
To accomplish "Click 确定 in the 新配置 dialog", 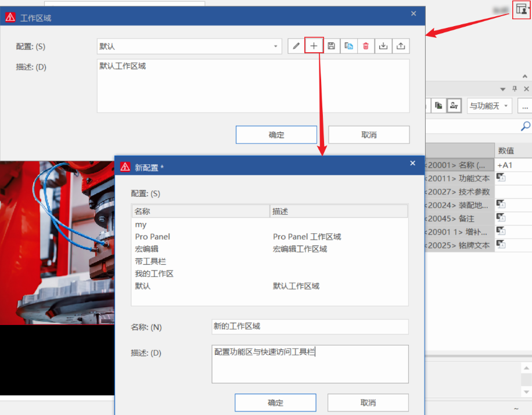I will pyautogui.click(x=275, y=403).
